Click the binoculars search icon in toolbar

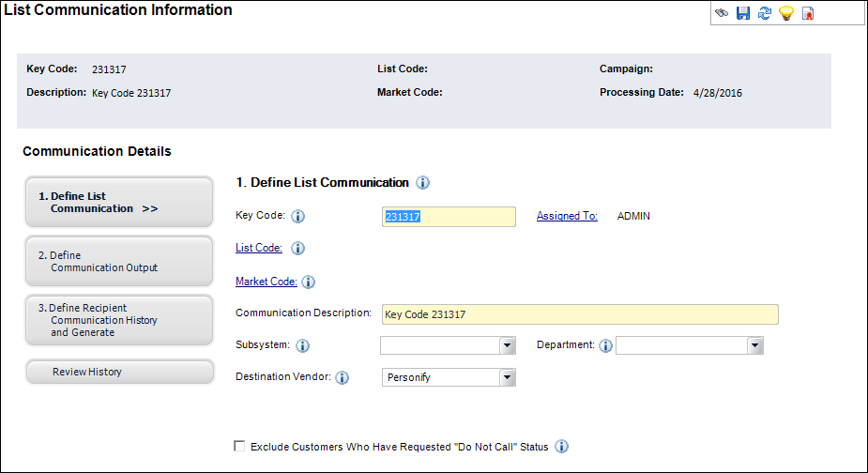click(x=722, y=13)
